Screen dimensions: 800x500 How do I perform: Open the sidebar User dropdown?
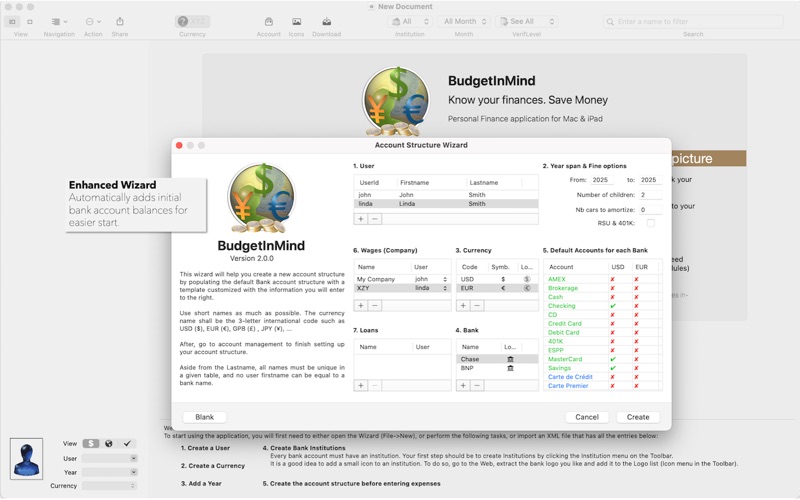(109, 458)
